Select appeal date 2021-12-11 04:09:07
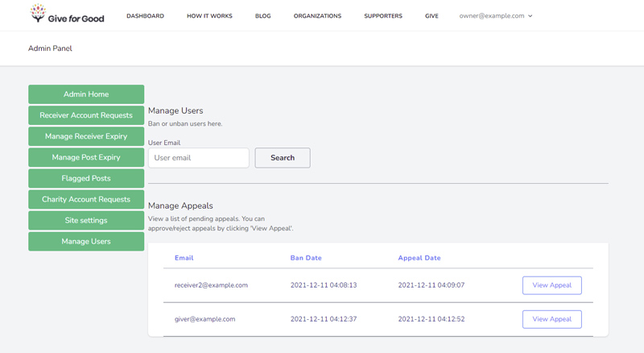Image resolution: width=644 pixels, height=353 pixels. [x=431, y=285]
